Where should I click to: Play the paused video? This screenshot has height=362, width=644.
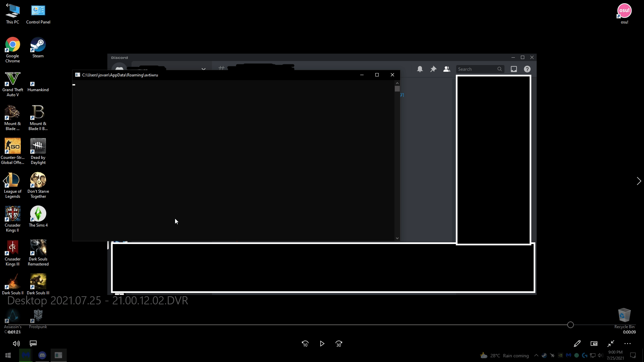[x=322, y=344]
